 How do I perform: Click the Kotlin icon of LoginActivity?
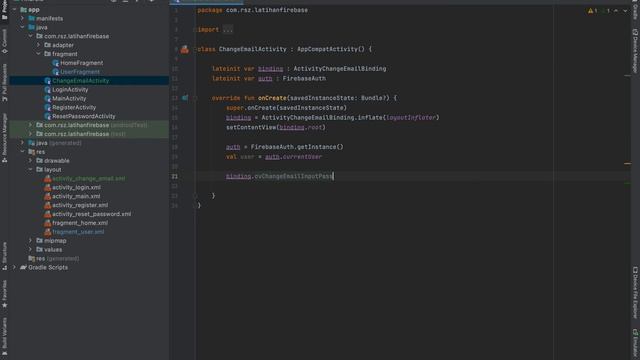tap(48, 90)
